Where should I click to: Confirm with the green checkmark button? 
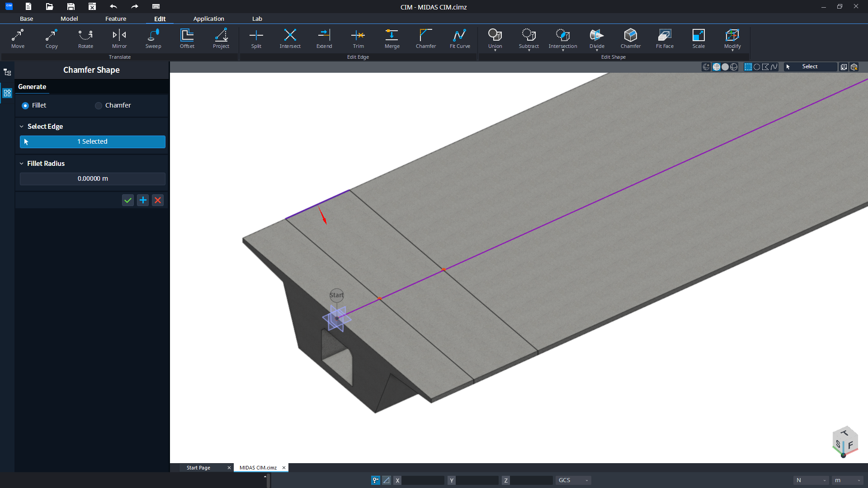point(128,200)
